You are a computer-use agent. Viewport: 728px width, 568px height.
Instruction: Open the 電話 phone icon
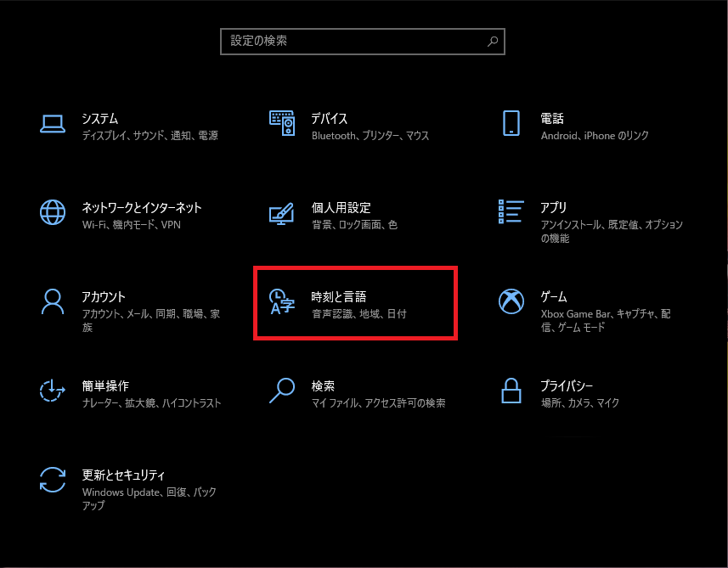point(511,123)
